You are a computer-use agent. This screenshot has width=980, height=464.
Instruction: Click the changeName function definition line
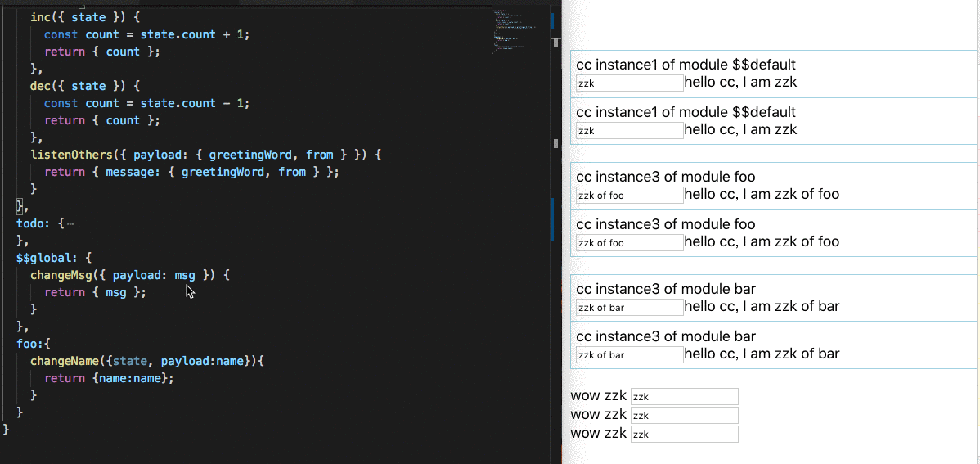[x=148, y=361]
